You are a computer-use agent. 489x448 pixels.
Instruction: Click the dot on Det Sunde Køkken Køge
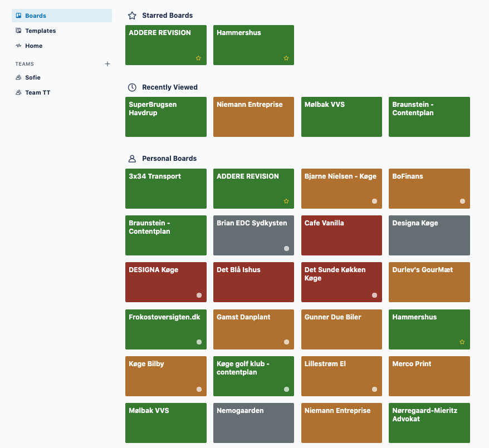click(374, 295)
